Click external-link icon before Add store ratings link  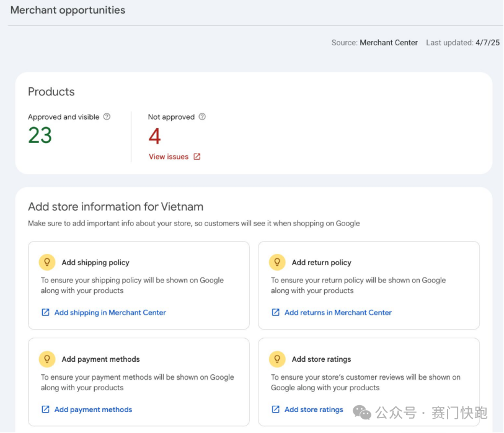275,409
